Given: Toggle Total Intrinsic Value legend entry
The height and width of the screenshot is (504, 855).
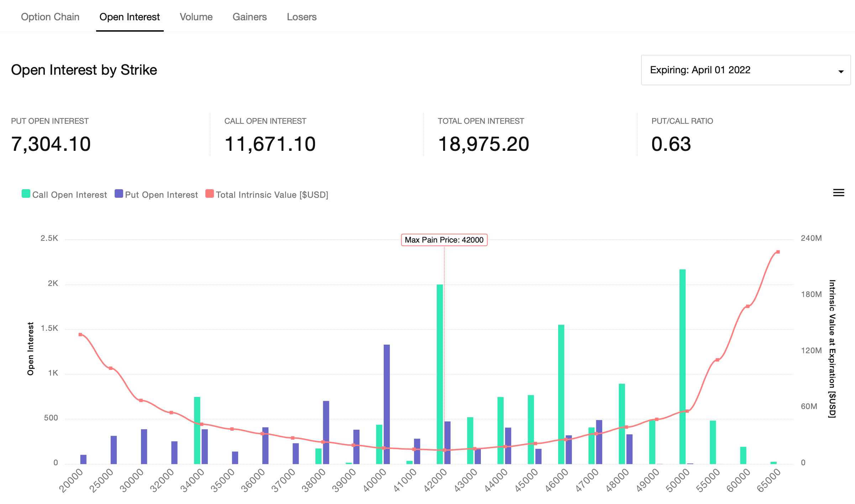Looking at the screenshot, I should coord(272,195).
